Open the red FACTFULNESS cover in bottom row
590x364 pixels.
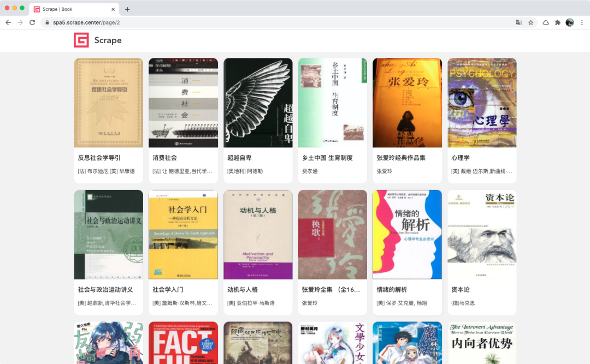pyautogui.click(x=183, y=343)
